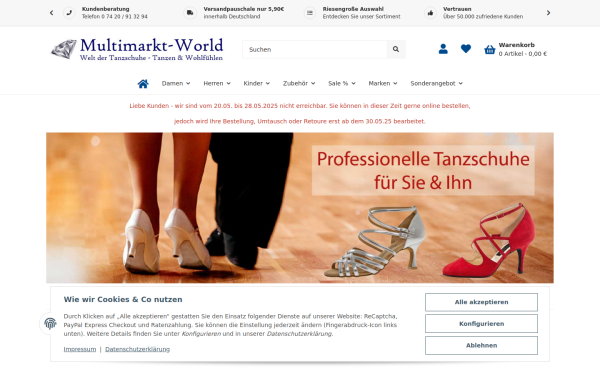Click the Konfigurieren cookie button

pyautogui.click(x=481, y=324)
